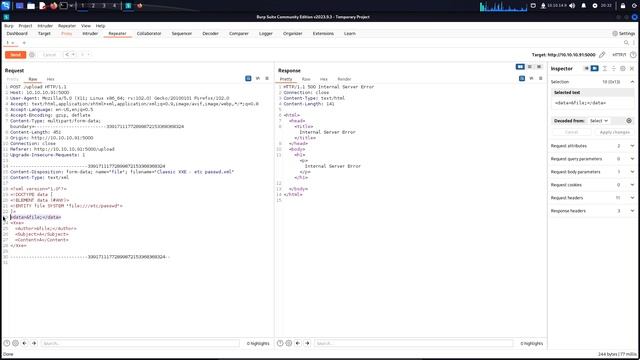Viewport: 640px width, 360px height.
Task: Click Apply changes in Inspector
Action: coord(614,132)
